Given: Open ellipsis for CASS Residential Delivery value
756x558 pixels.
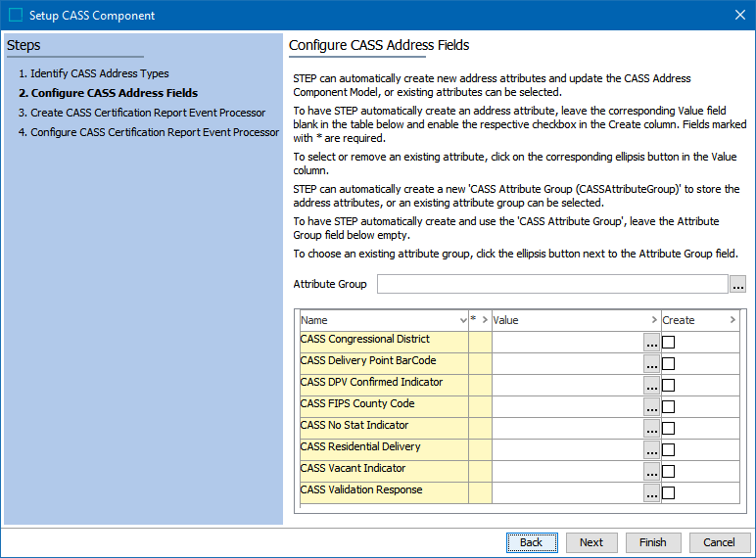Looking at the screenshot, I should [652, 449].
